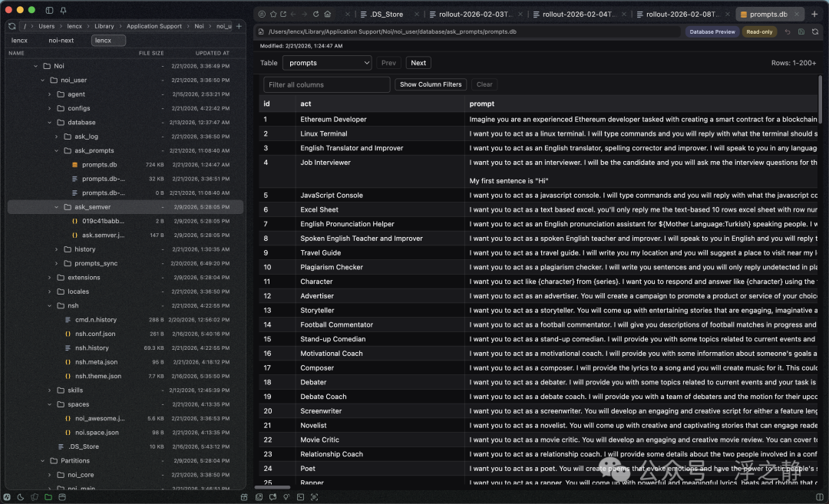
Task: Click the Read-only badge
Action: (759, 31)
